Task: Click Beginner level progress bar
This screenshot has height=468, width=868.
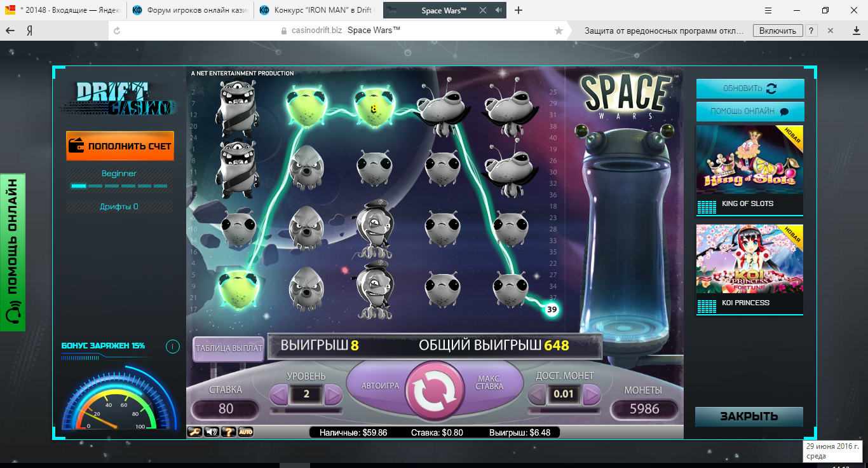Action: point(119,186)
